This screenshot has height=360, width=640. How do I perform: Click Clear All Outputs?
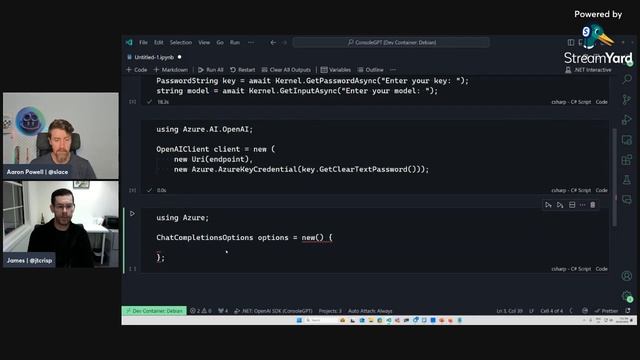286,70
